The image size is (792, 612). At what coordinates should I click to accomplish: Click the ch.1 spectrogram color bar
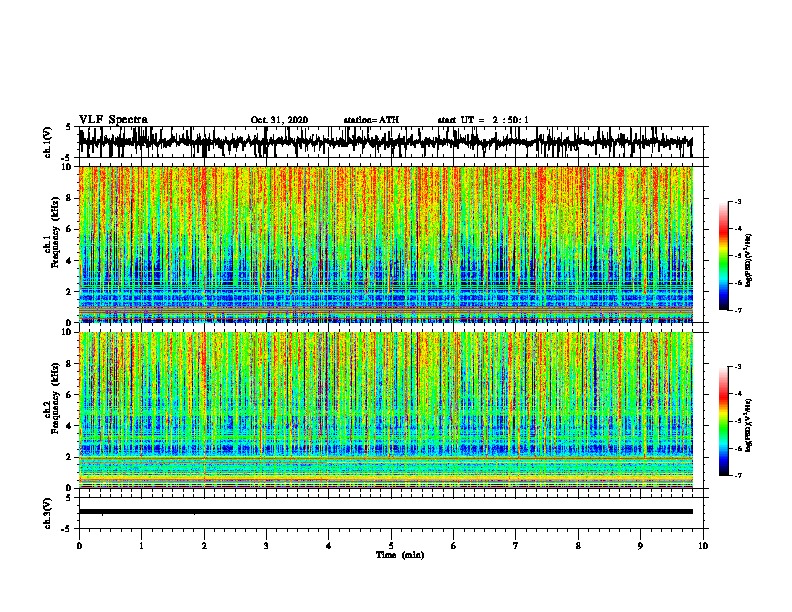724,256
